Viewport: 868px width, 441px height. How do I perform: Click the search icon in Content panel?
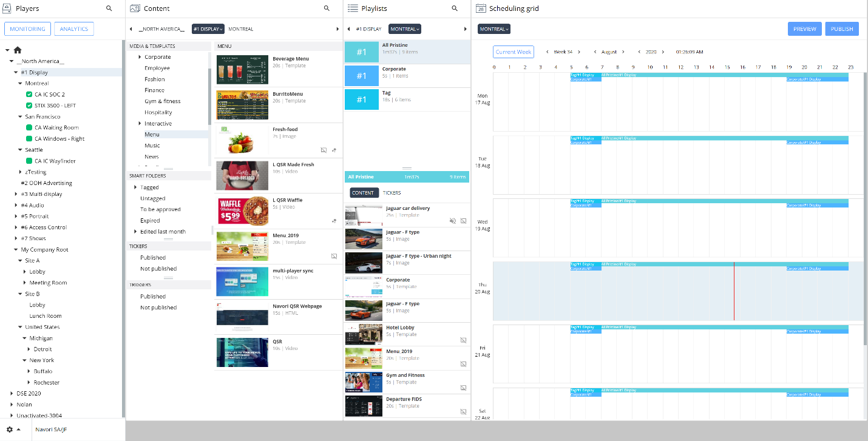point(327,8)
